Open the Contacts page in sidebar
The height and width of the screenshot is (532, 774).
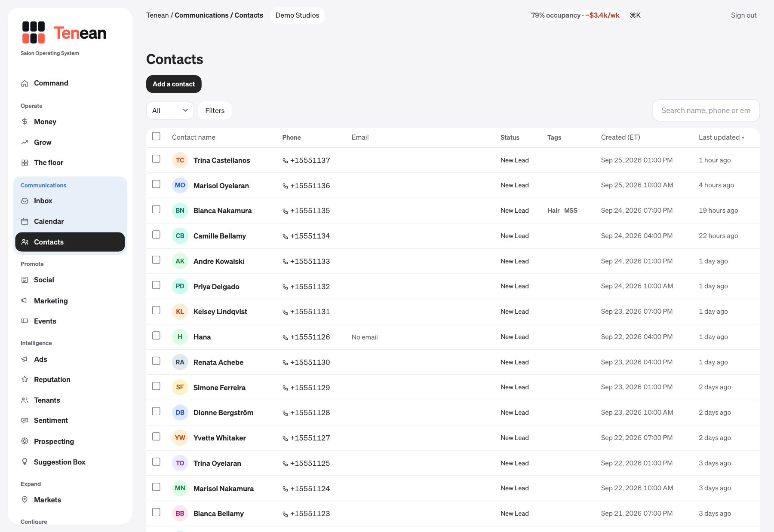click(x=70, y=242)
